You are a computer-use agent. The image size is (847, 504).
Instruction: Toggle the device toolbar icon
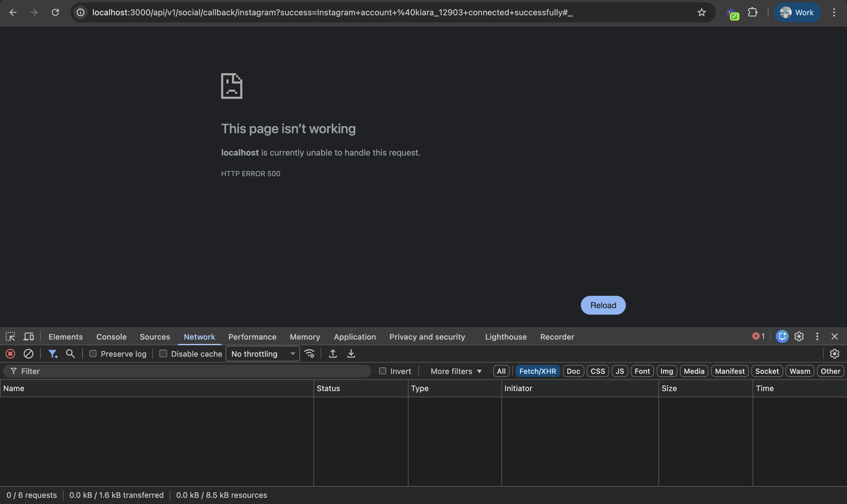29,337
